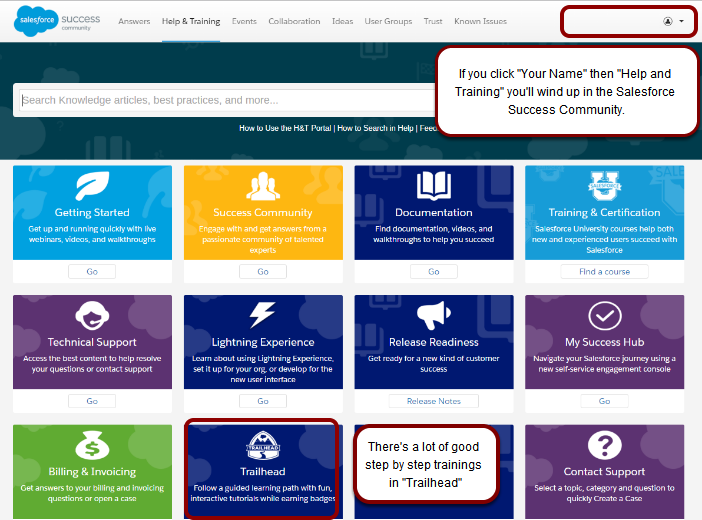Select the Trailhead tile heading
This screenshot has height=520, width=702.
coord(263,472)
